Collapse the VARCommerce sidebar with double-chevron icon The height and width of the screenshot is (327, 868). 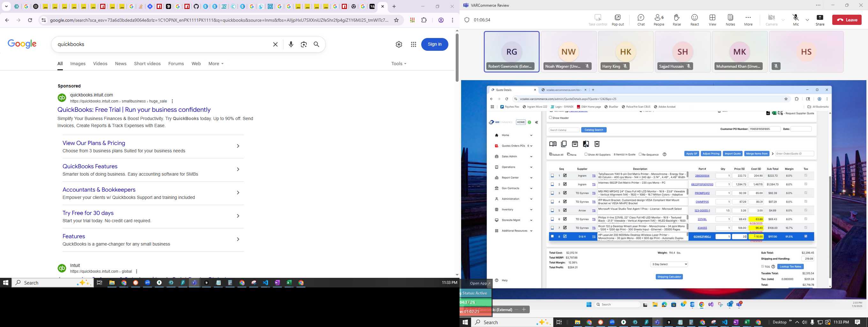point(536,122)
